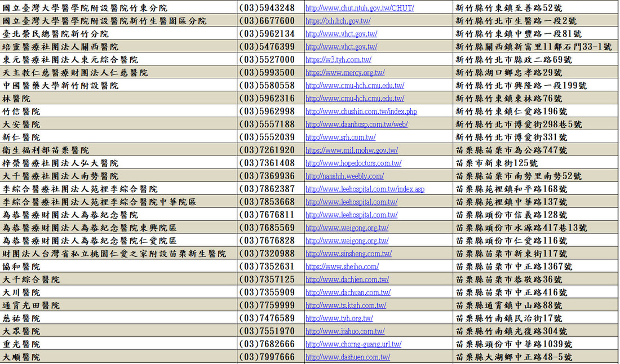The width and height of the screenshot is (620, 364).
Task: Open leehospital link in the (03)7853668 row
Action: click(x=352, y=202)
